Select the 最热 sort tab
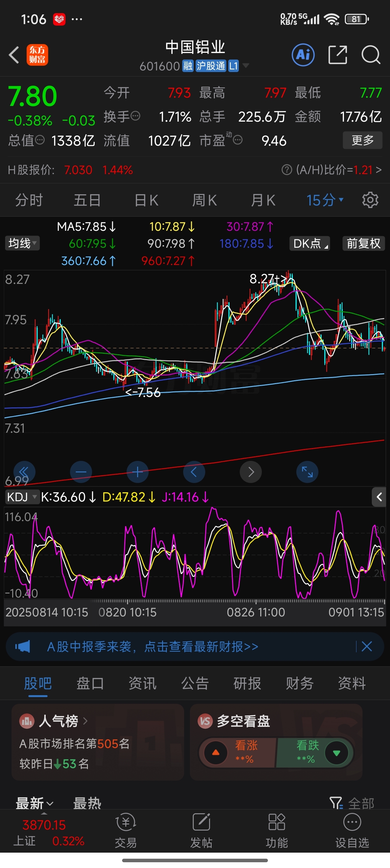The height and width of the screenshot is (868, 390). pyautogui.click(x=87, y=803)
